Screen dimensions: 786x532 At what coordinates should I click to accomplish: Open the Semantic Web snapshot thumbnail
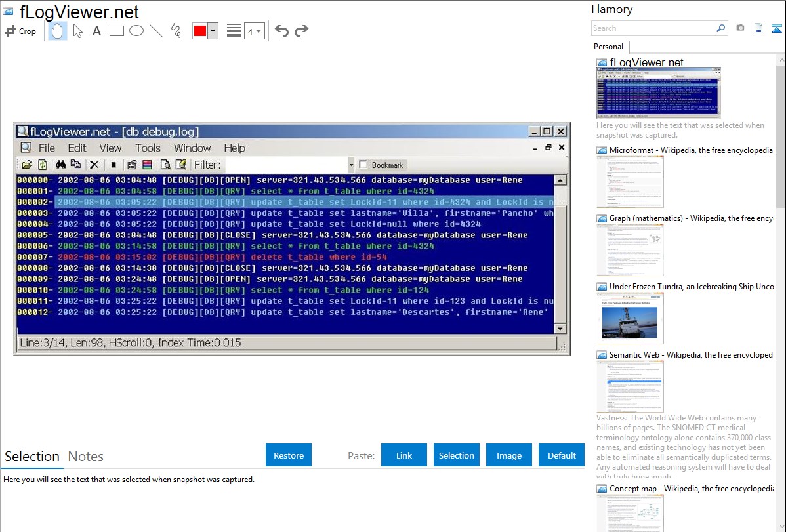click(630, 386)
